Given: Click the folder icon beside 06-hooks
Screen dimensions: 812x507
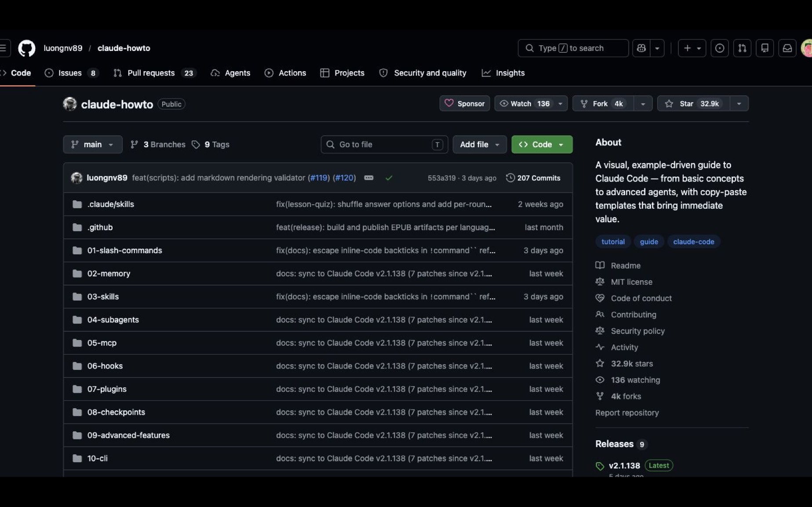Looking at the screenshot, I should coord(77,366).
